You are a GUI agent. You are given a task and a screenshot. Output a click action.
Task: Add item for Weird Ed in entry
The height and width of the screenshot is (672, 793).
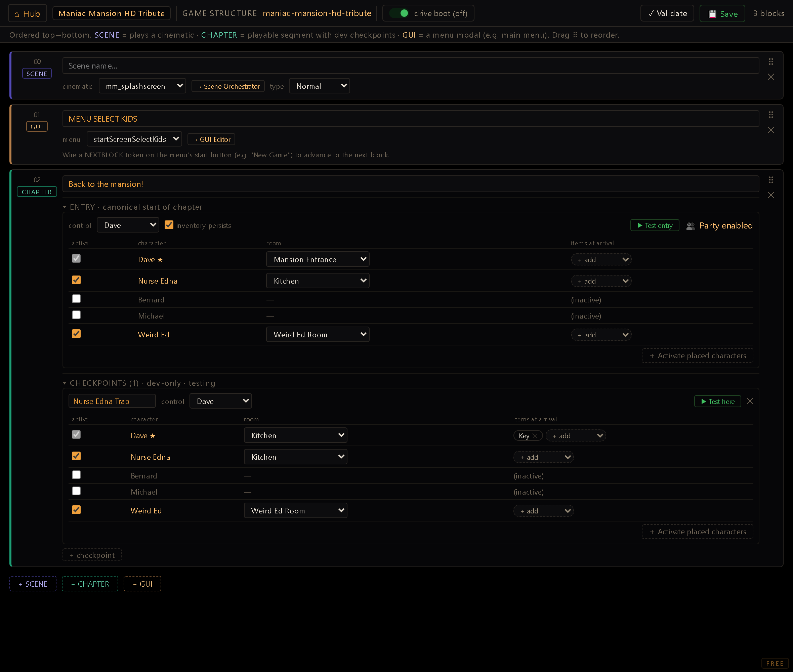pos(601,335)
